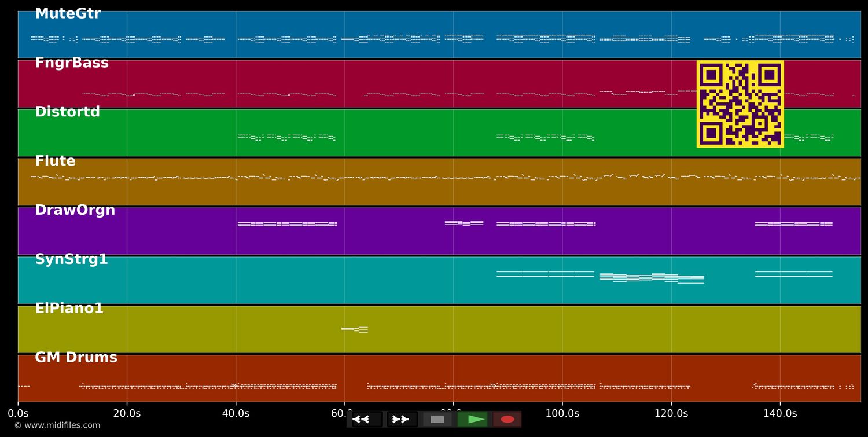Open the www.midifiles.com link
The image size is (868, 437).
click(x=57, y=425)
